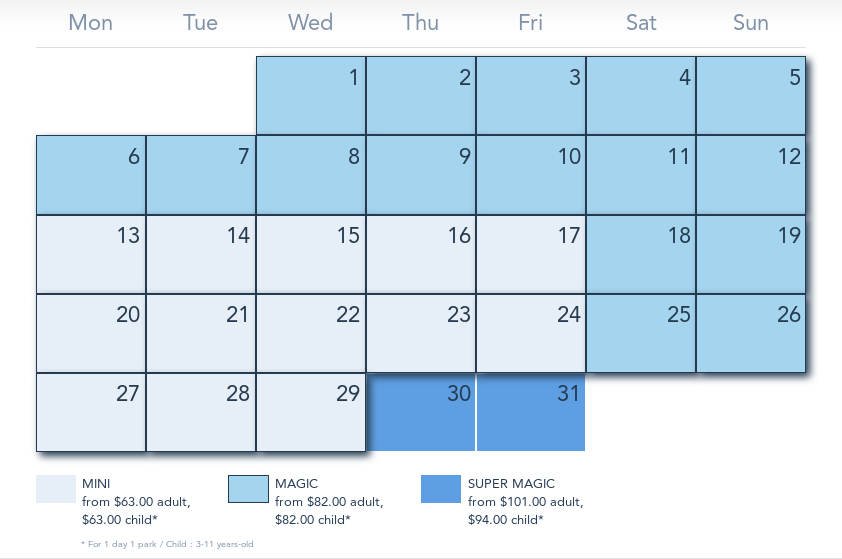The image size is (842, 559).
Task: Pick day 29 on the calendar
Action: (311, 412)
